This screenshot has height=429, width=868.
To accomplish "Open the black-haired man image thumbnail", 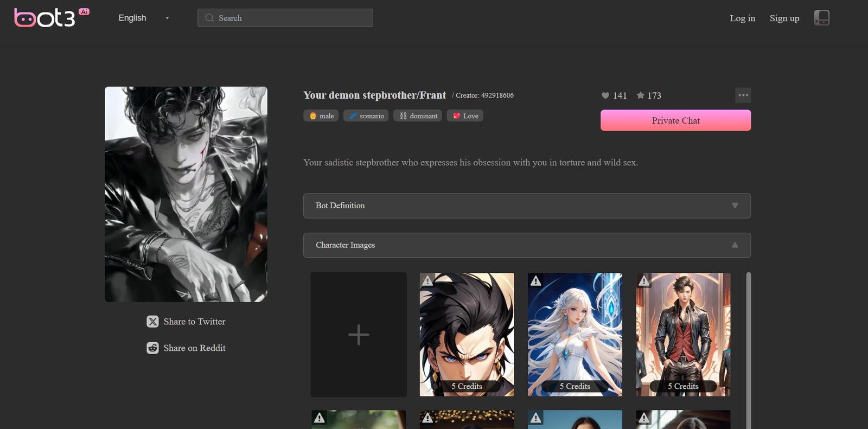I will point(467,335).
